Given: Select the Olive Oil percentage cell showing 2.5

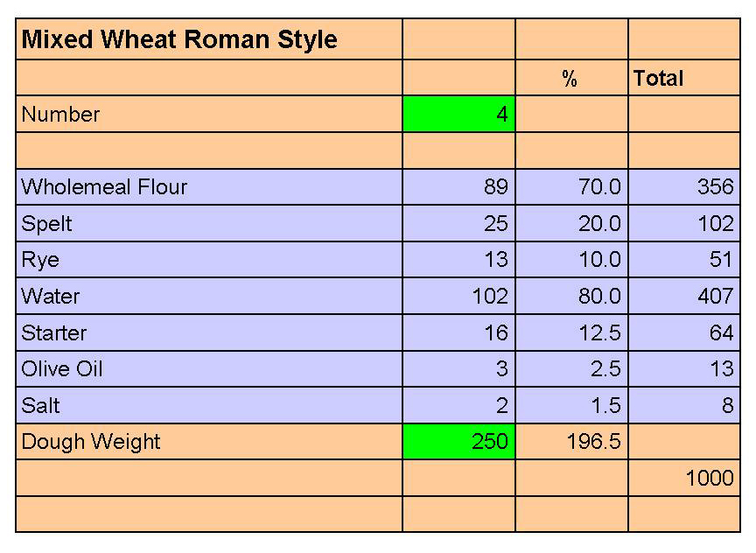Looking at the screenshot, I should point(571,369).
